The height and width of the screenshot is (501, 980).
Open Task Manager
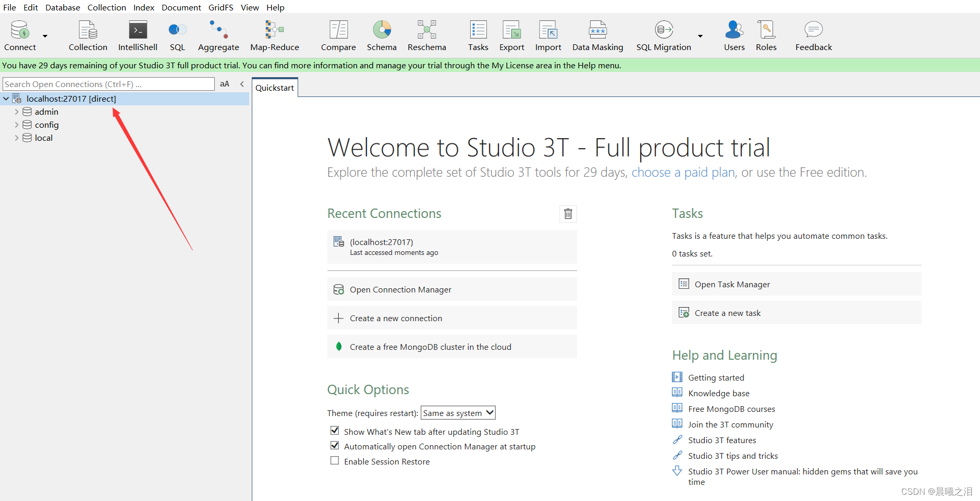point(732,284)
